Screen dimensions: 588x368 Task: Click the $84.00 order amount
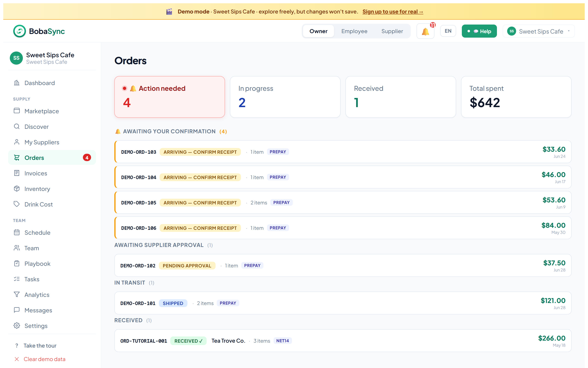(x=553, y=225)
